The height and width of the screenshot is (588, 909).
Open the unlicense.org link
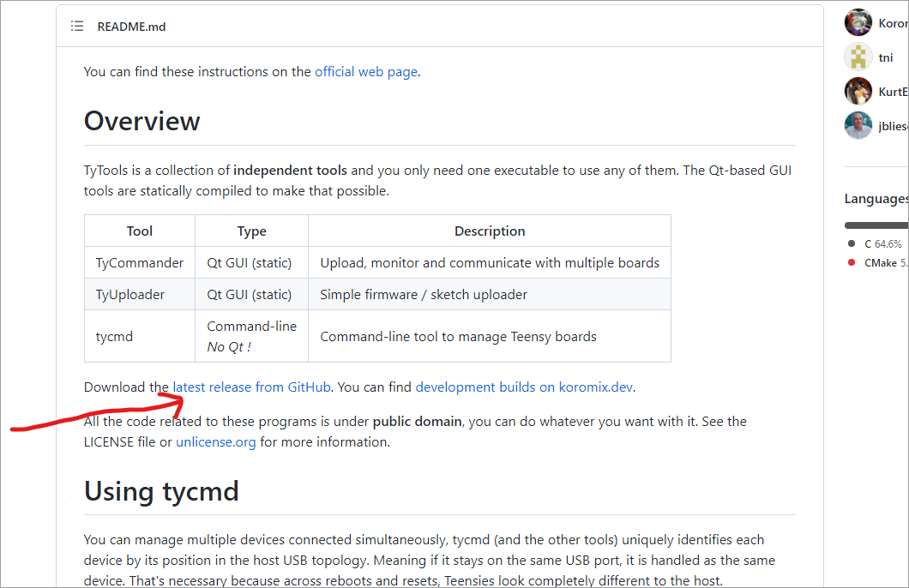click(214, 441)
